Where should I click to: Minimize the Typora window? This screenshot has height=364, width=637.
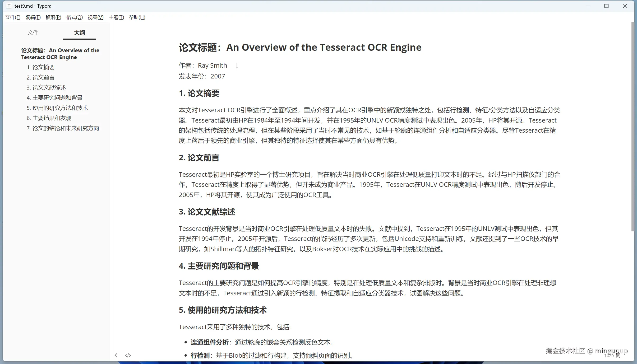(588, 6)
